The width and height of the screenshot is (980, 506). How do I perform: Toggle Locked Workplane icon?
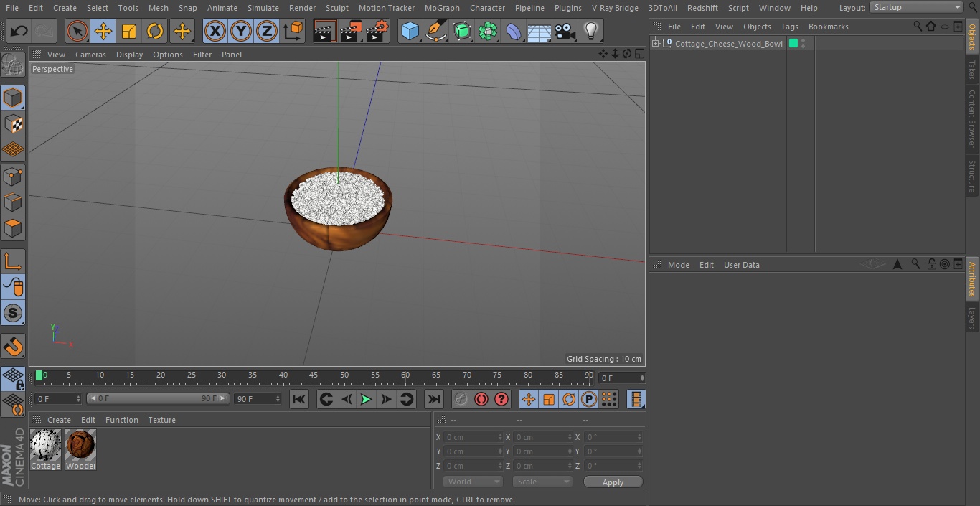13,379
